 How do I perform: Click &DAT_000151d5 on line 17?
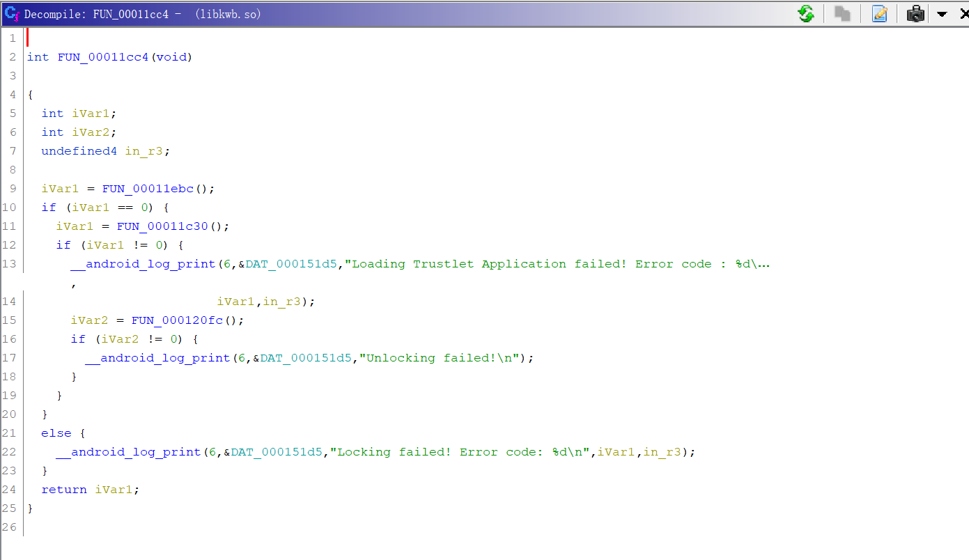[302, 358]
